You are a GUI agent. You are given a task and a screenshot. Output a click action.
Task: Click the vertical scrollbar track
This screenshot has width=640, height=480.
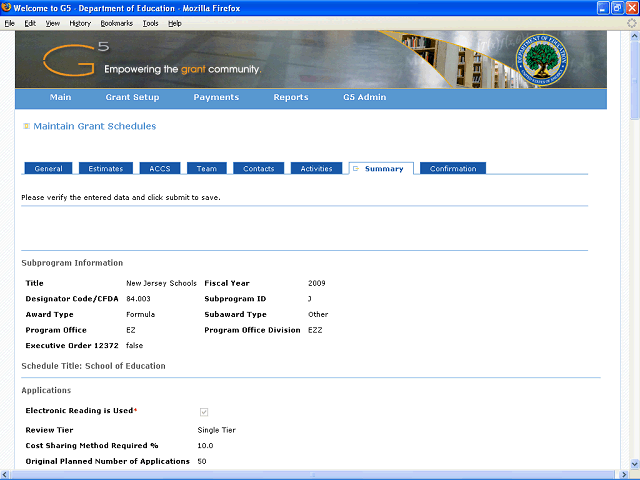[630, 250]
